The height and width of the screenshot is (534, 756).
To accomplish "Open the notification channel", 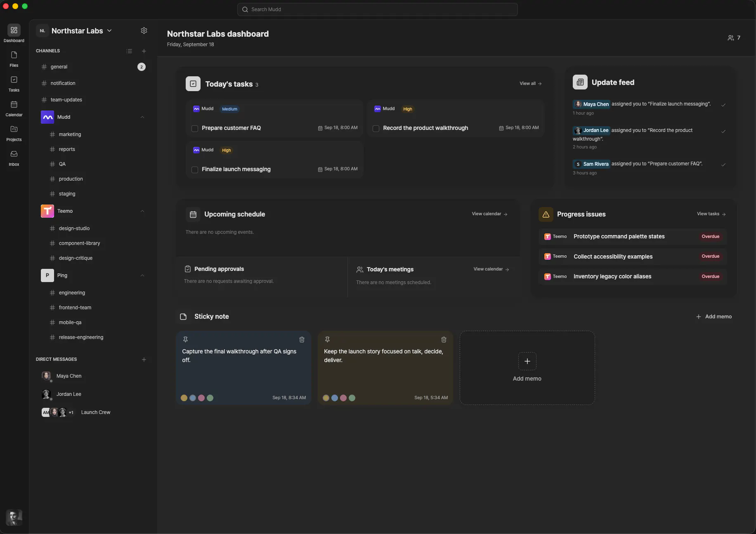I will (93, 83).
